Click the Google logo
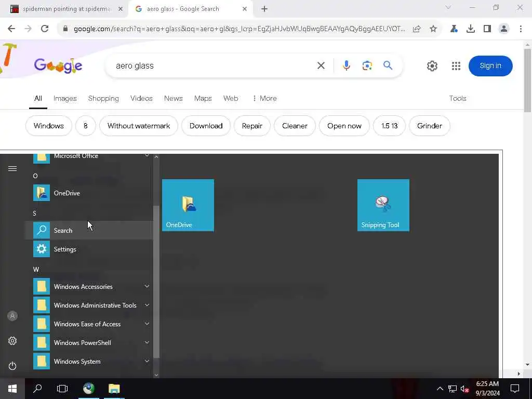Screen dimensions: 532x399 58,65
